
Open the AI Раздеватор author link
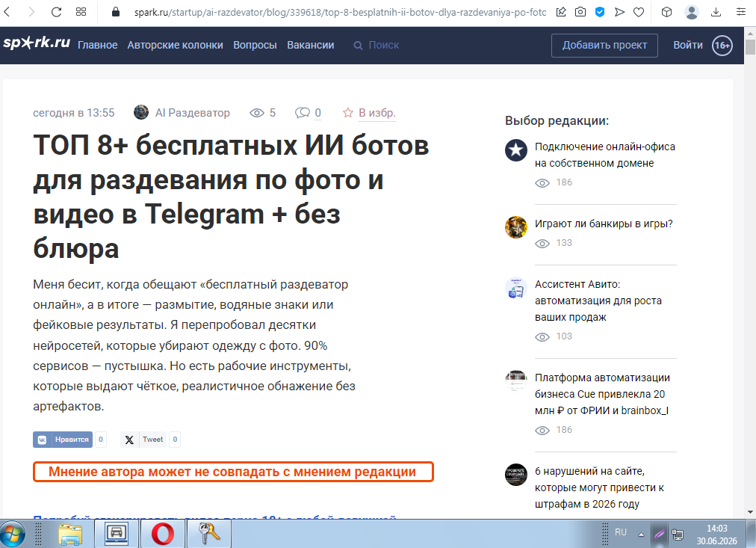coord(193,113)
